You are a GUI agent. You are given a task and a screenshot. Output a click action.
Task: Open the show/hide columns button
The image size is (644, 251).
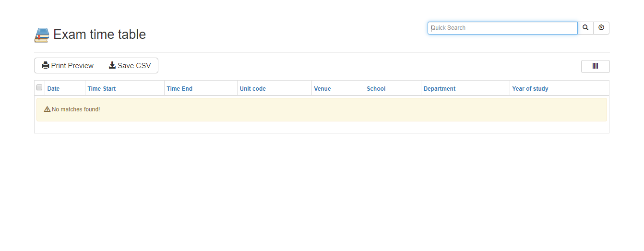click(595, 66)
